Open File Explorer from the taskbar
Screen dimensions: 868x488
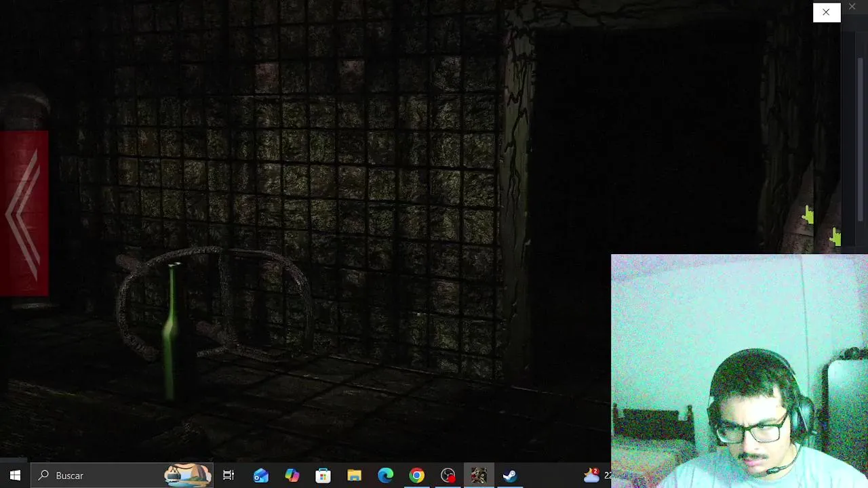pyautogui.click(x=354, y=476)
